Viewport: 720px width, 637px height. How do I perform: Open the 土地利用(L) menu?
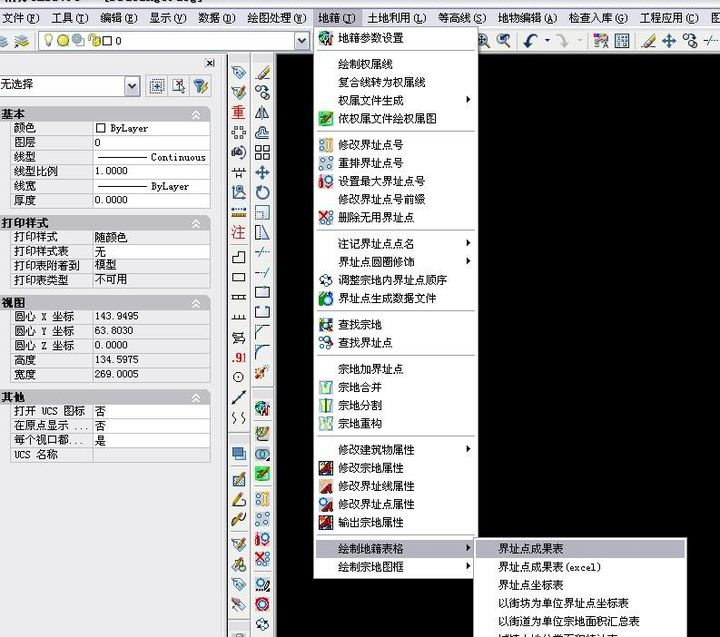[397, 18]
